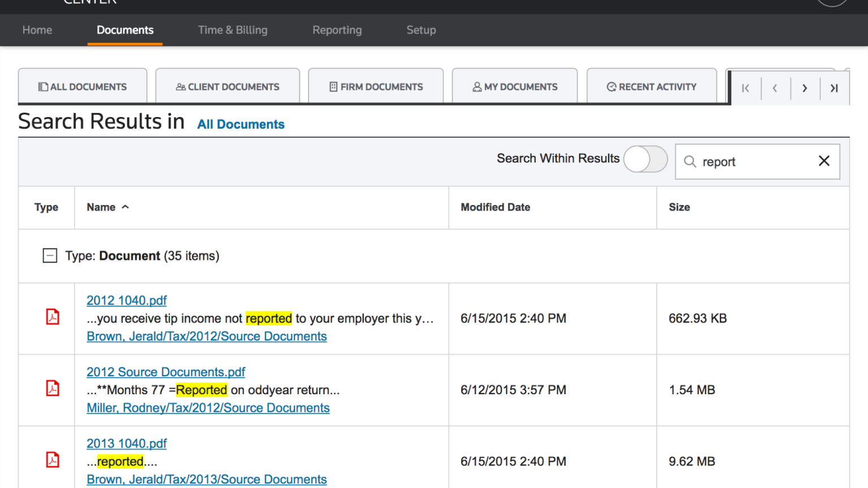This screenshot has width=868, height=488.
Task: Open Miller, Rodney/Tax/2012/Source Documents folder path
Action: (x=208, y=408)
